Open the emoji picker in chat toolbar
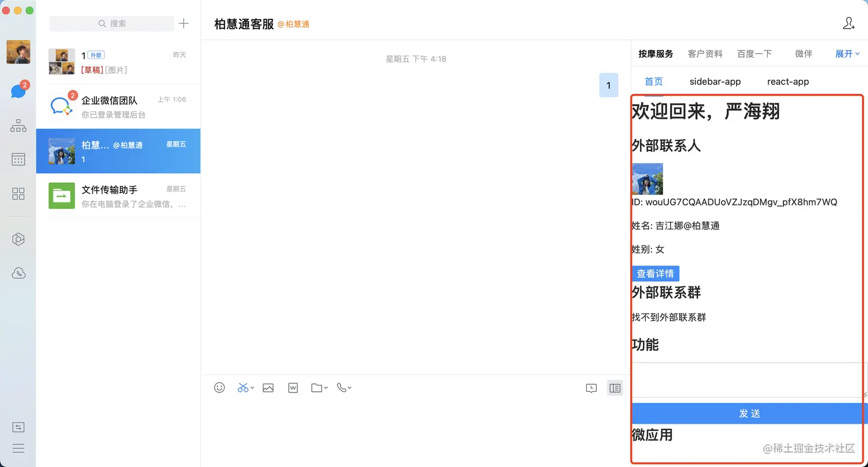868x467 pixels. (219, 388)
